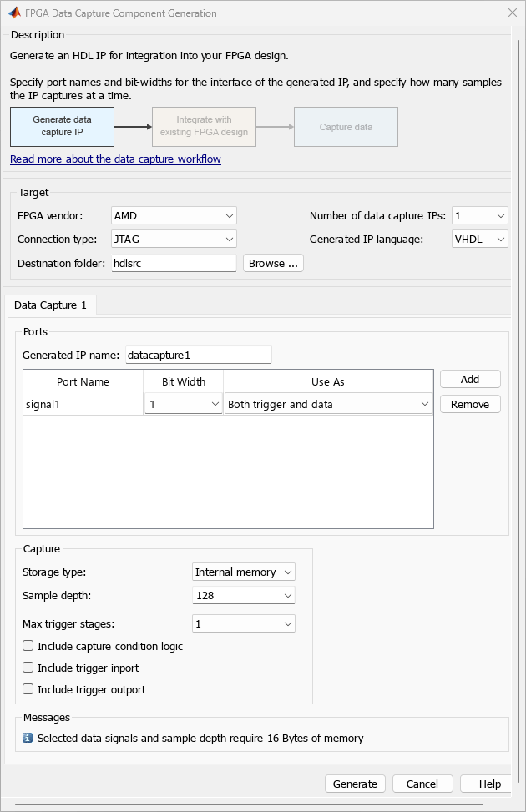This screenshot has height=812, width=526.
Task: Click the Generated IP name field
Action: click(x=199, y=355)
